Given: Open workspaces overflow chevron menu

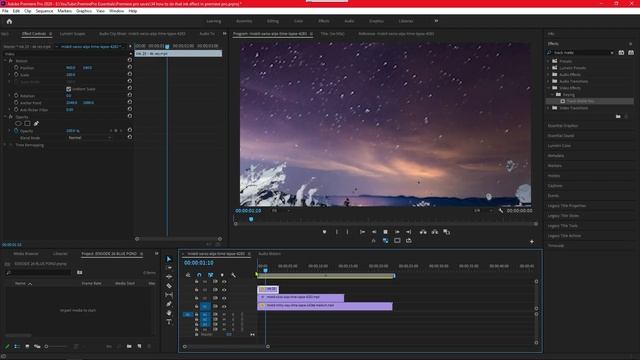Looking at the screenshot, I should [436, 21].
